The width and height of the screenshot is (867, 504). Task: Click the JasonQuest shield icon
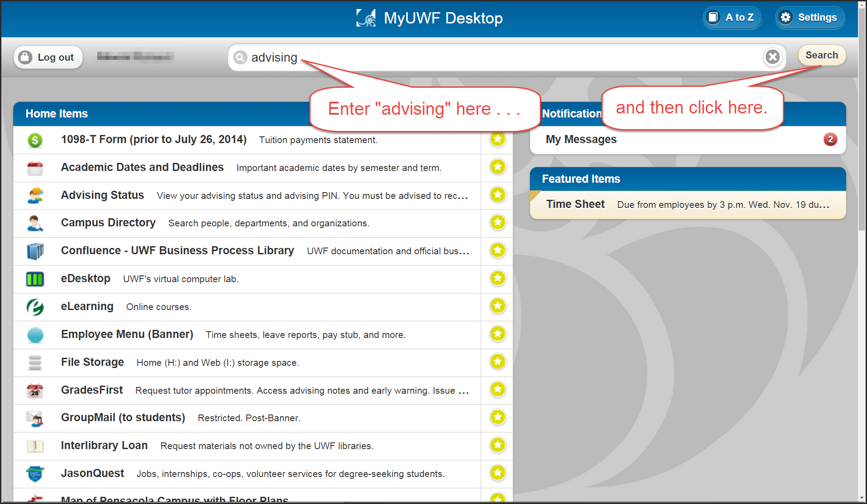coord(35,474)
